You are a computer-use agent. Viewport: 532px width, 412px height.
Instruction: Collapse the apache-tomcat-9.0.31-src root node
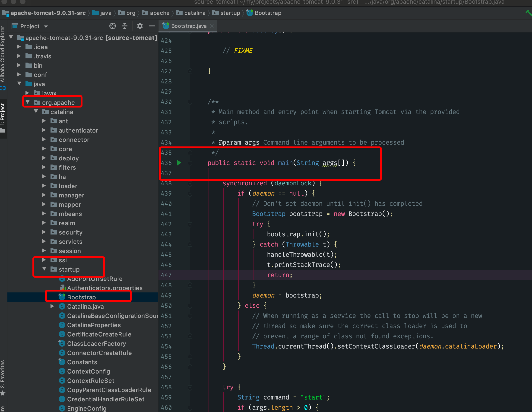click(11, 37)
